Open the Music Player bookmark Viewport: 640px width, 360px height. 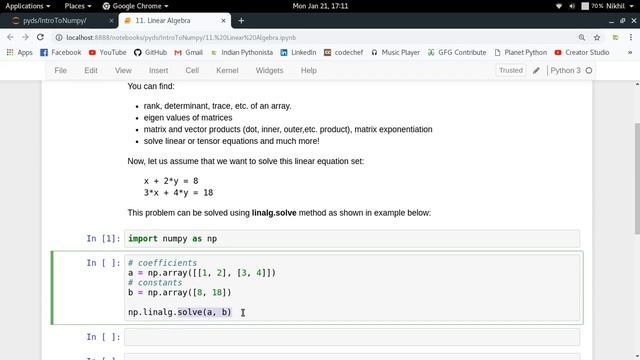(395, 52)
